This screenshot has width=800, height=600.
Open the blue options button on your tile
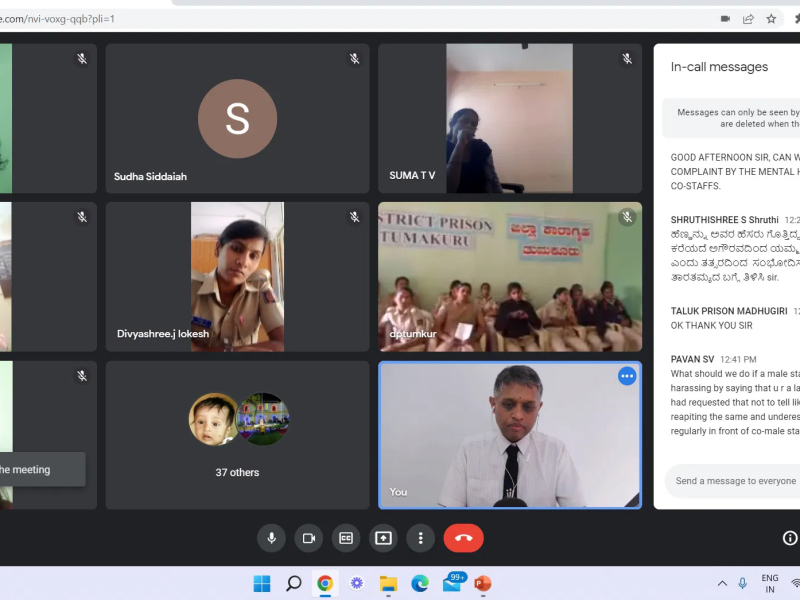coord(627,376)
